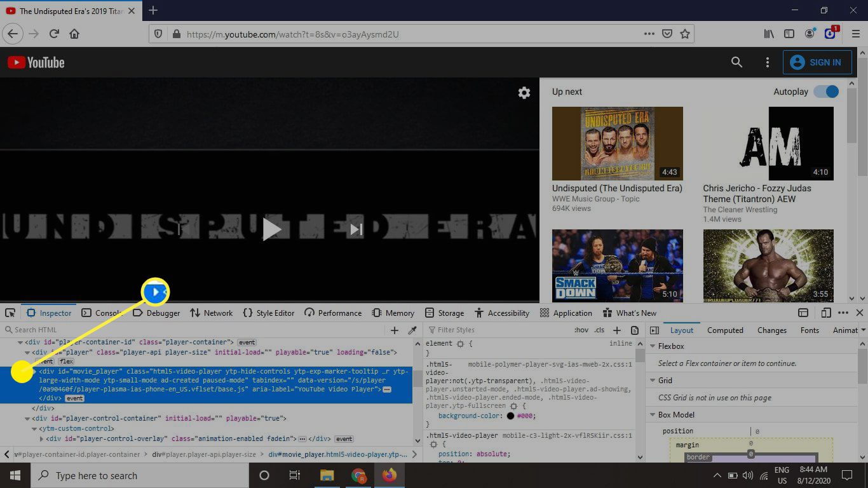Open mobile-polymer-player-svg-ias-mweb-2x.css:1 source link
868x488 pixels.
pyautogui.click(x=550, y=365)
